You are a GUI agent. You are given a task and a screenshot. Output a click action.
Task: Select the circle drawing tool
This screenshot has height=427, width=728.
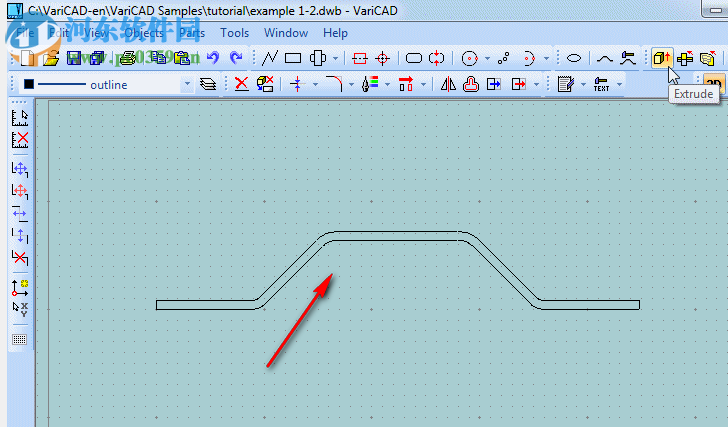point(469,58)
